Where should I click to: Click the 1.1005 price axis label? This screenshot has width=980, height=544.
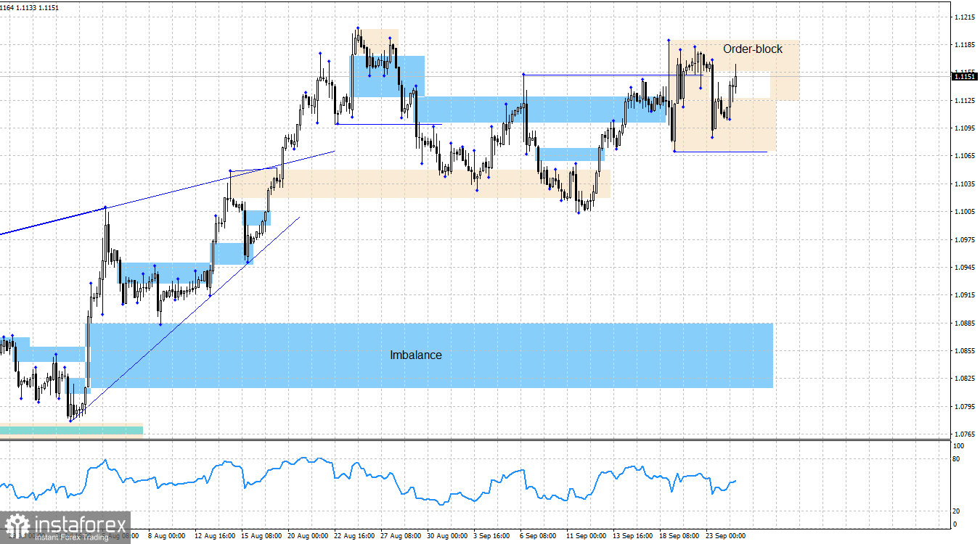(965, 212)
